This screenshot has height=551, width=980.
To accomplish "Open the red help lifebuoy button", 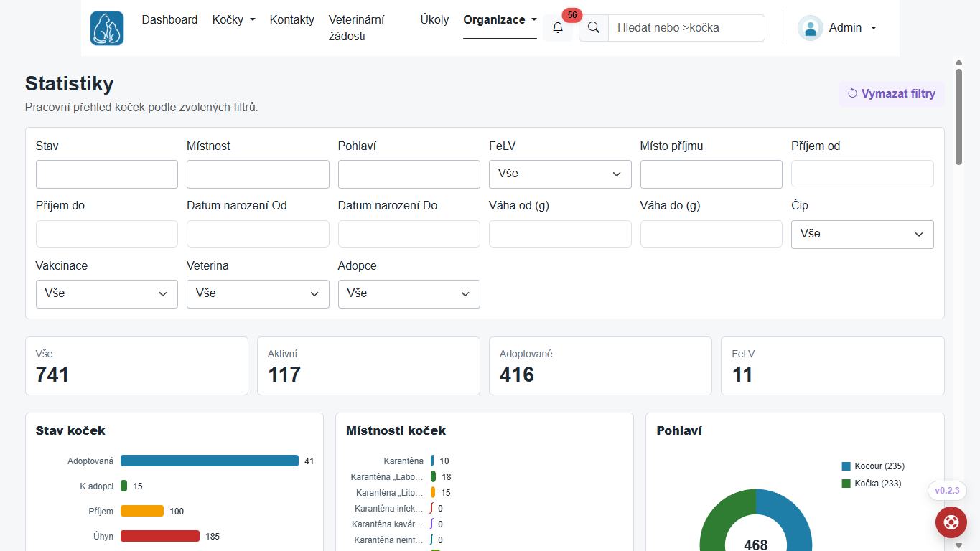I will point(951,522).
